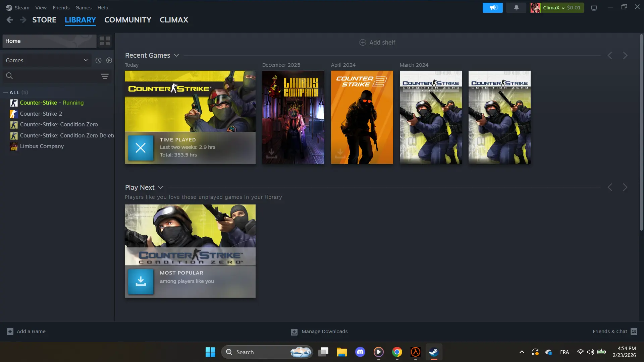Page Recent Games shelf left

click(610, 56)
